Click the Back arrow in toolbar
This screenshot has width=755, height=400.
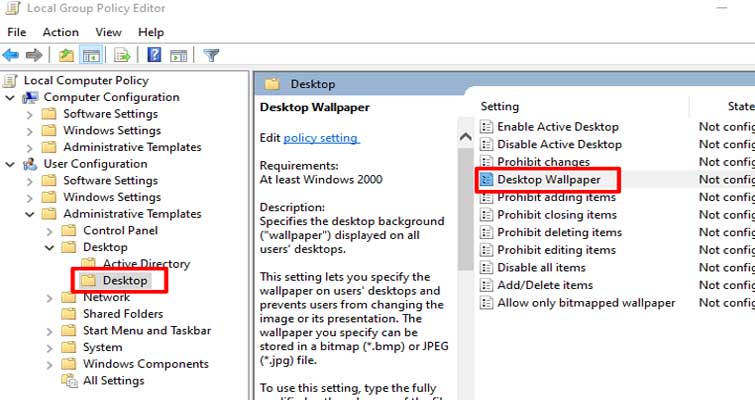(x=11, y=55)
